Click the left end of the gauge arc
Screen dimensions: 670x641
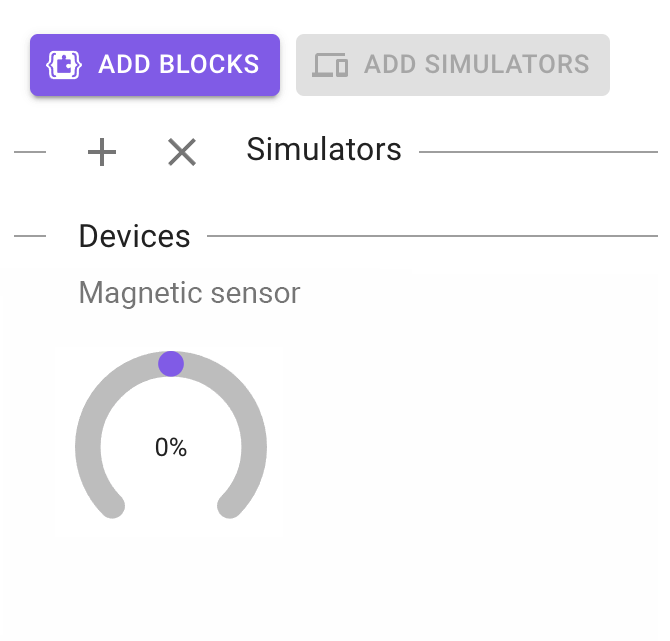(113, 507)
